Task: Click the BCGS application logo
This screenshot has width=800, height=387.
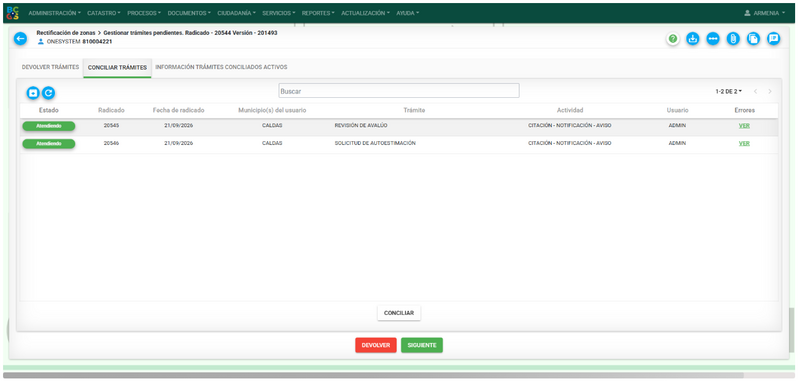Action: click(13, 13)
